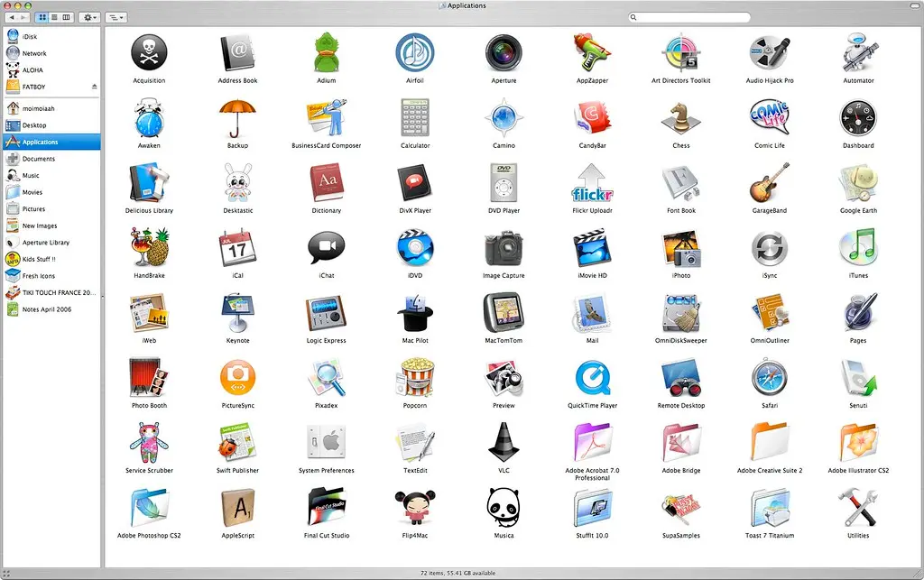Open Movies in the sidebar
Screen dimensions: 924x580
click(51, 192)
